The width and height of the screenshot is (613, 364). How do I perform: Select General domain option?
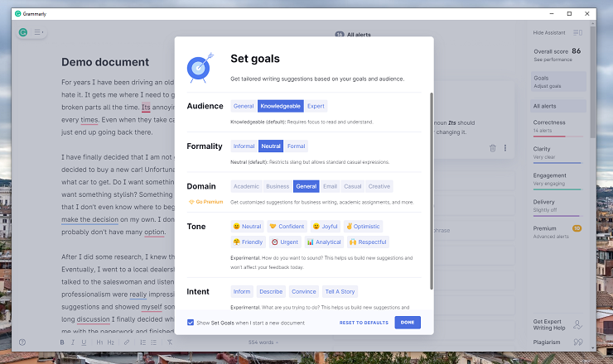(x=306, y=186)
